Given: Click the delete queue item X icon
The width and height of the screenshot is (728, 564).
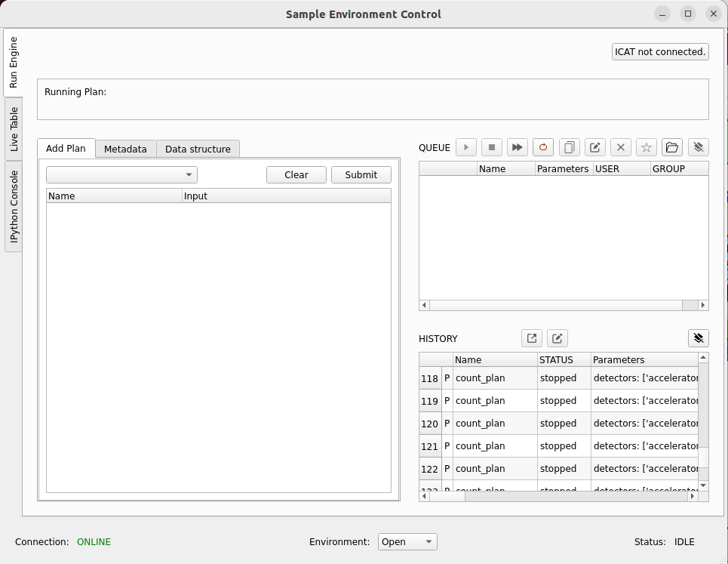Looking at the screenshot, I should [621, 147].
